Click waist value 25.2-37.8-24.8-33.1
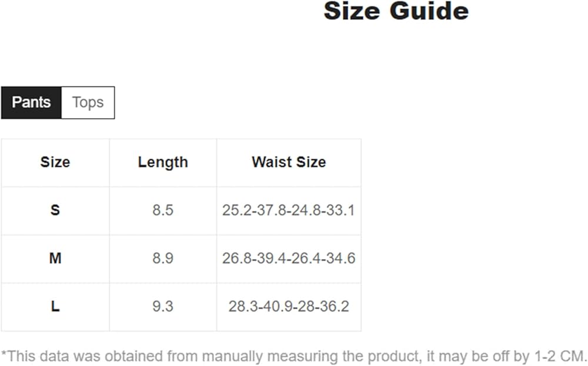Viewport: 588px width, 366px height. point(289,210)
